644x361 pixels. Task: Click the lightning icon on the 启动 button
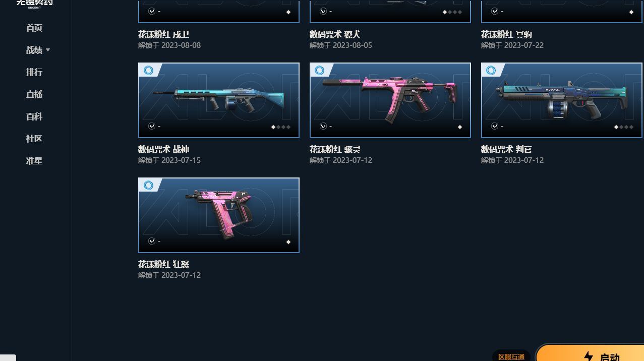click(x=588, y=356)
